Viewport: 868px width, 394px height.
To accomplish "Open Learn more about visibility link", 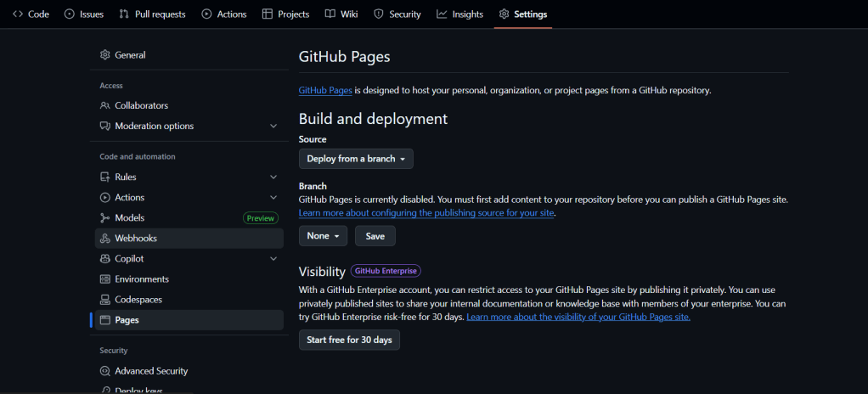I will click(578, 317).
